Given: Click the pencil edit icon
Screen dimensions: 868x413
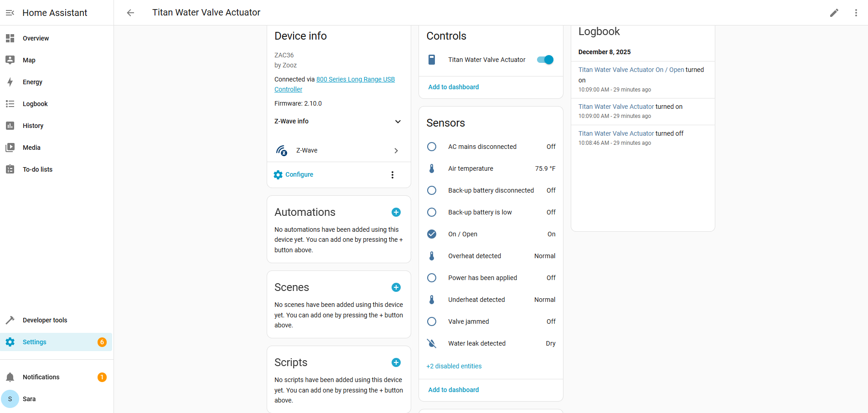Looking at the screenshot, I should 834,13.
